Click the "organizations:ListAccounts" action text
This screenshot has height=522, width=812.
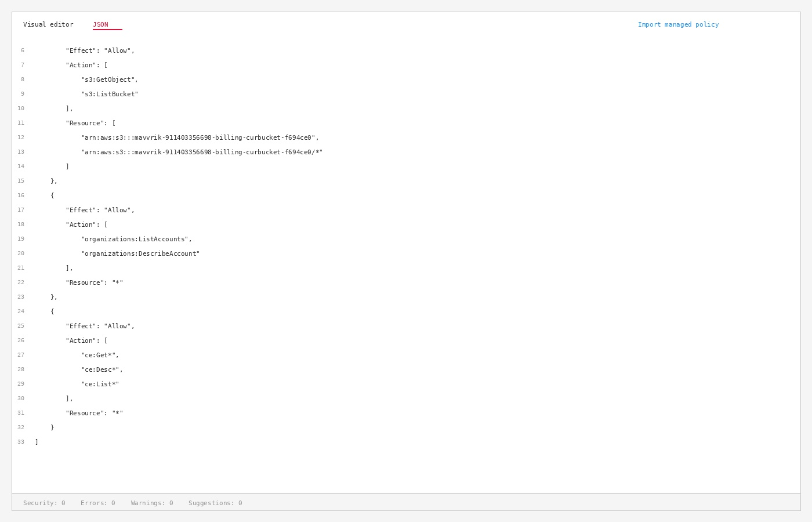pos(136,240)
